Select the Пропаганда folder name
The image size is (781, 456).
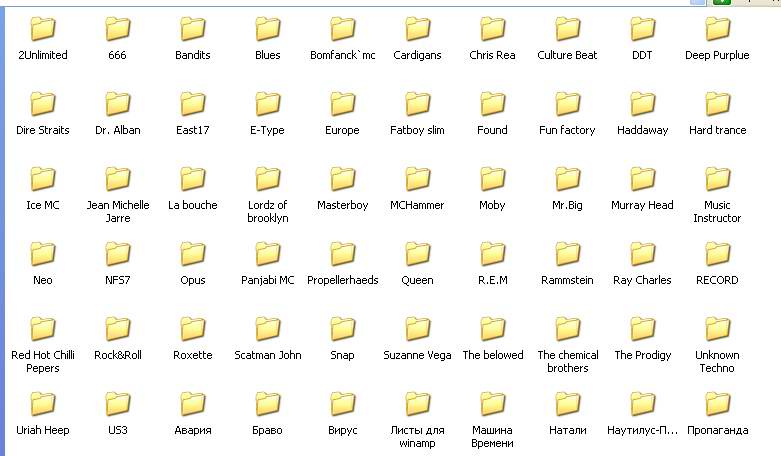click(717, 431)
